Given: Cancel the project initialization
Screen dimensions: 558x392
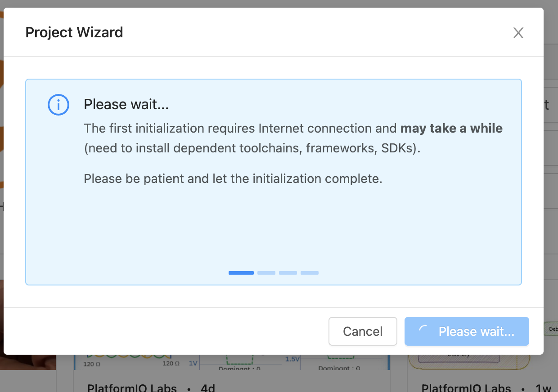Looking at the screenshot, I should point(363,331).
